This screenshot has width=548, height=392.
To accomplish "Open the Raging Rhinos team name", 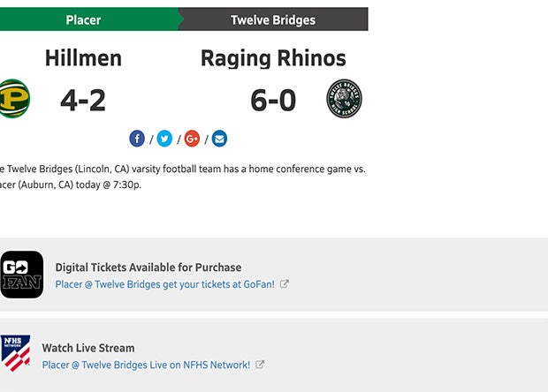I will [x=273, y=58].
